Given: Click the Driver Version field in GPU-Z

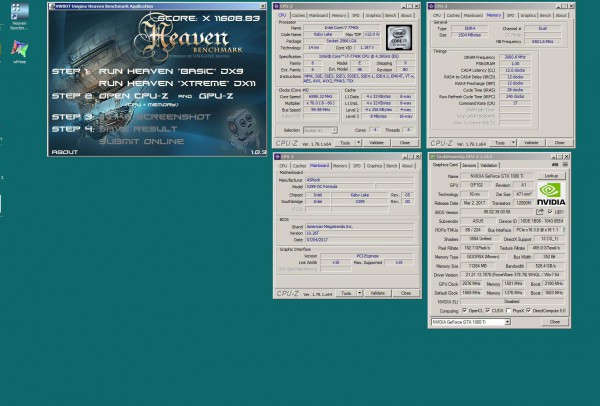Looking at the screenshot, I should click(x=512, y=275).
